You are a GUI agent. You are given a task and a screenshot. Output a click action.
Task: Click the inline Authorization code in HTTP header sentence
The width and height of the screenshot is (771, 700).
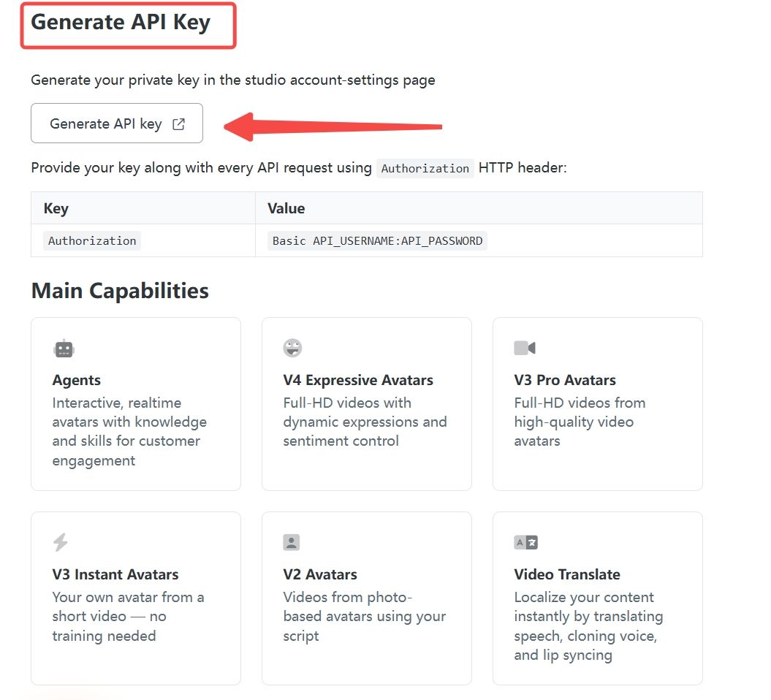(425, 169)
